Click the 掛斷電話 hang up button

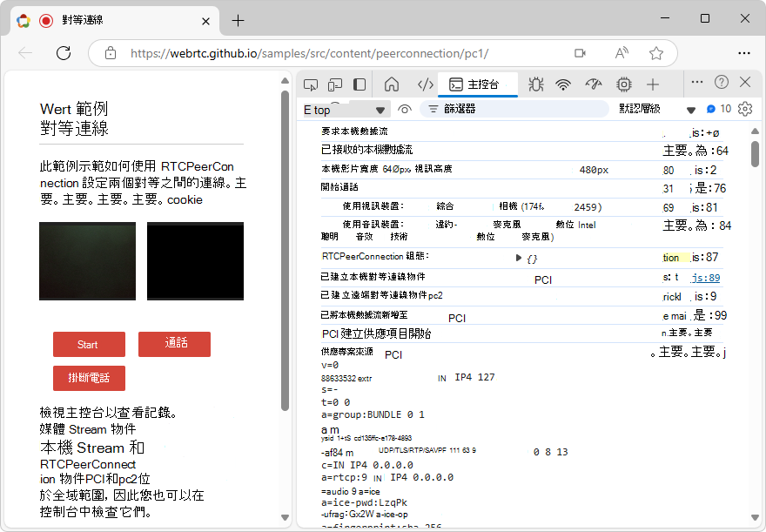click(x=89, y=378)
